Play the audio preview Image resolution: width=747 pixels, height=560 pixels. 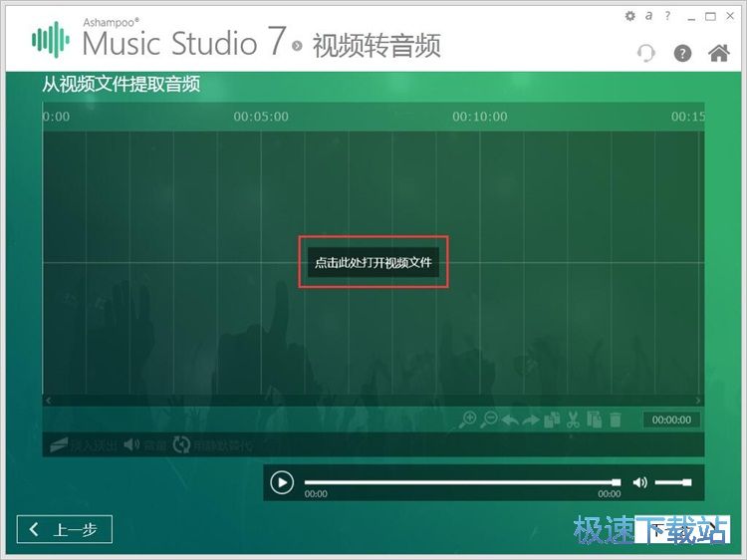coord(282,482)
